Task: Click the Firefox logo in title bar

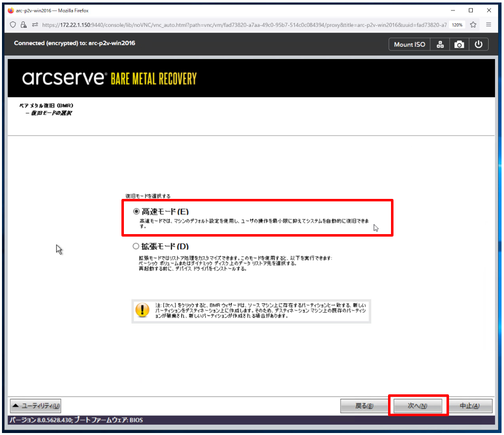Action: tap(10, 10)
